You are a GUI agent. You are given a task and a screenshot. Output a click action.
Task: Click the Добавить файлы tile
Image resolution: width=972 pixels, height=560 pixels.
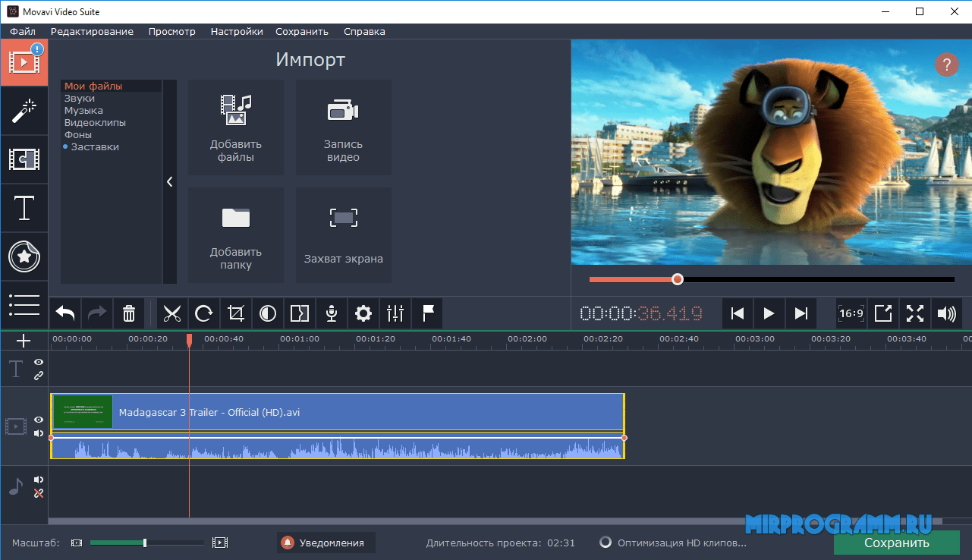pyautogui.click(x=236, y=127)
